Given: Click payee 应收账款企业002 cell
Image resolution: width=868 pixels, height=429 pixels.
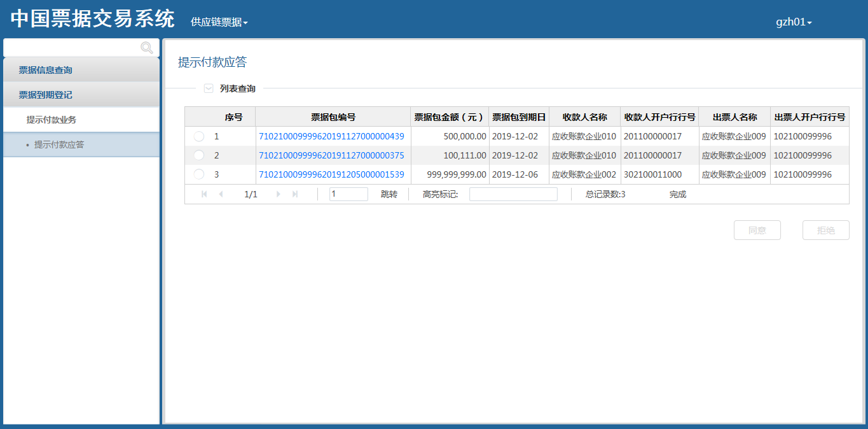Looking at the screenshot, I should [x=585, y=174].
